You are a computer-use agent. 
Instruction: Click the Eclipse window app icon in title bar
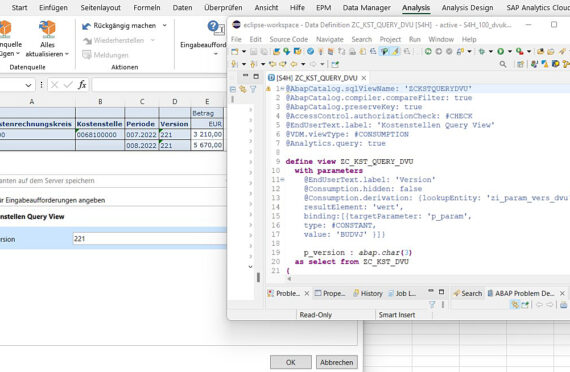click(236, 25)
